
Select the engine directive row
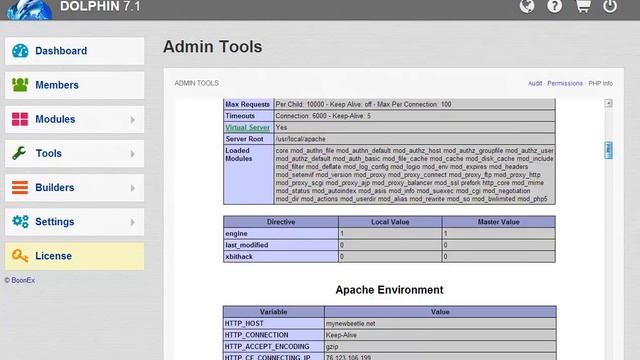(389, 233)
